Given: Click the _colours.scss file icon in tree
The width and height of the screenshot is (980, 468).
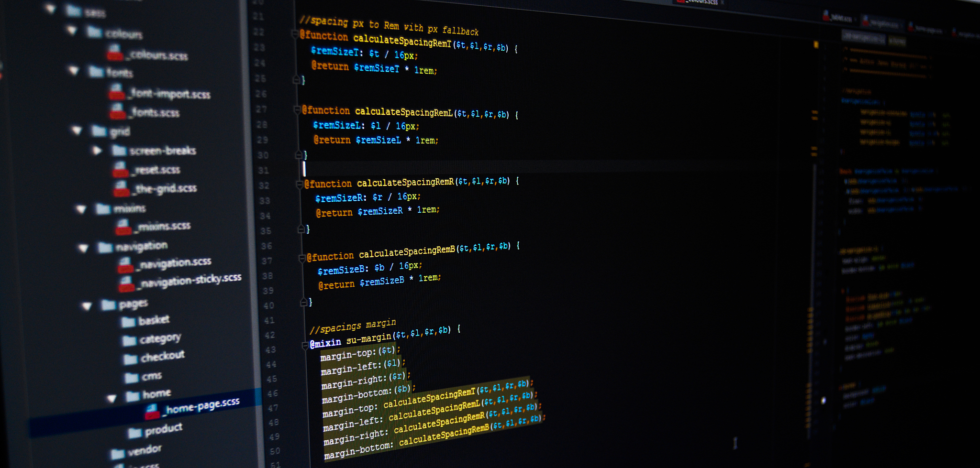Looking at the screenshot, I should tap(115, 53).
